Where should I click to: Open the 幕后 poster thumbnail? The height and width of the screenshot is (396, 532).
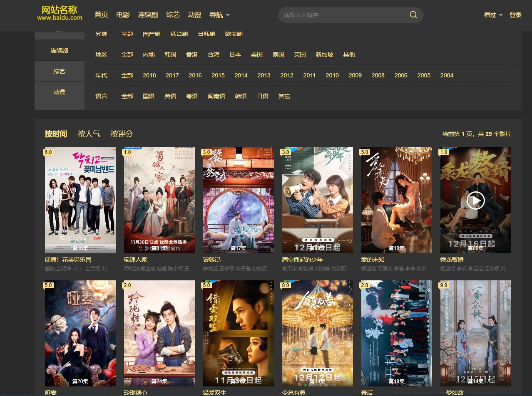click(397, 333)
